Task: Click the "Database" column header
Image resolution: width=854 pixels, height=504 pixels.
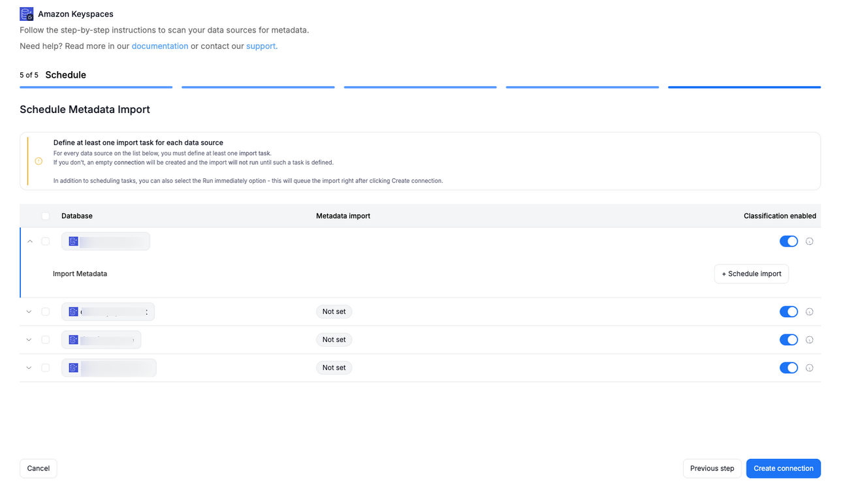Action: pos(77,216)
